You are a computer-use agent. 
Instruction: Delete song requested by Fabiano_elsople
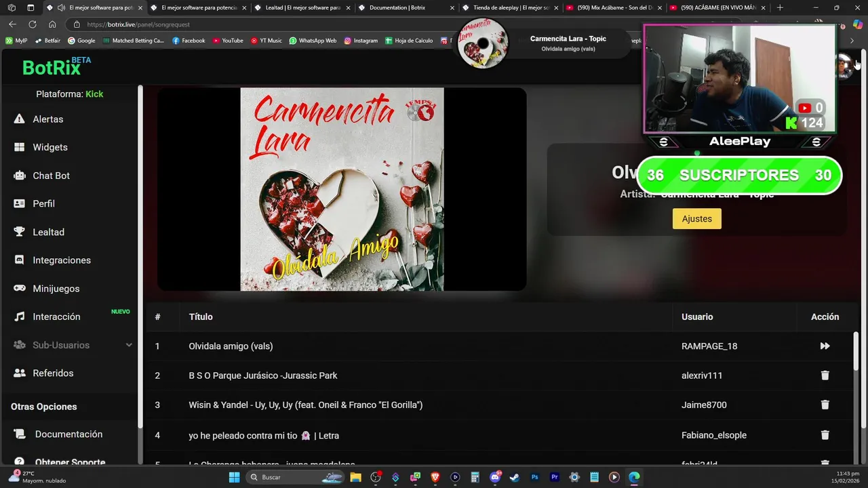[x=825, y=435]
